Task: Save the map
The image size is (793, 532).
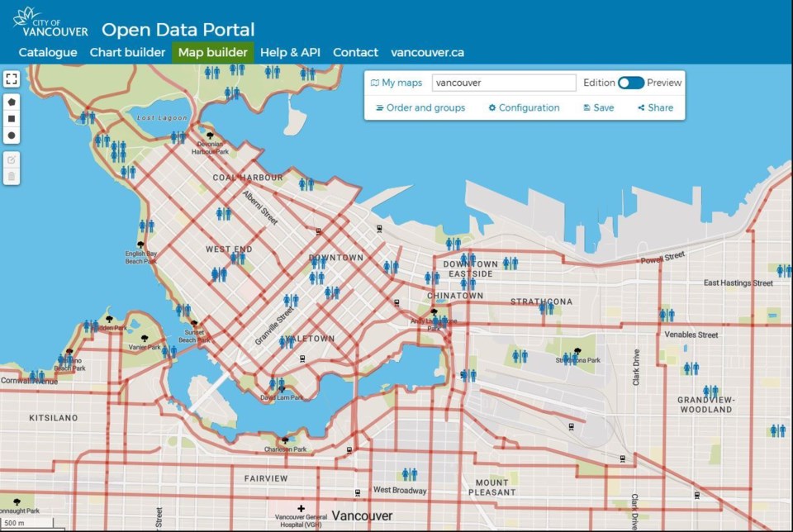Action: pyautogui.click(x=599, y=107)
